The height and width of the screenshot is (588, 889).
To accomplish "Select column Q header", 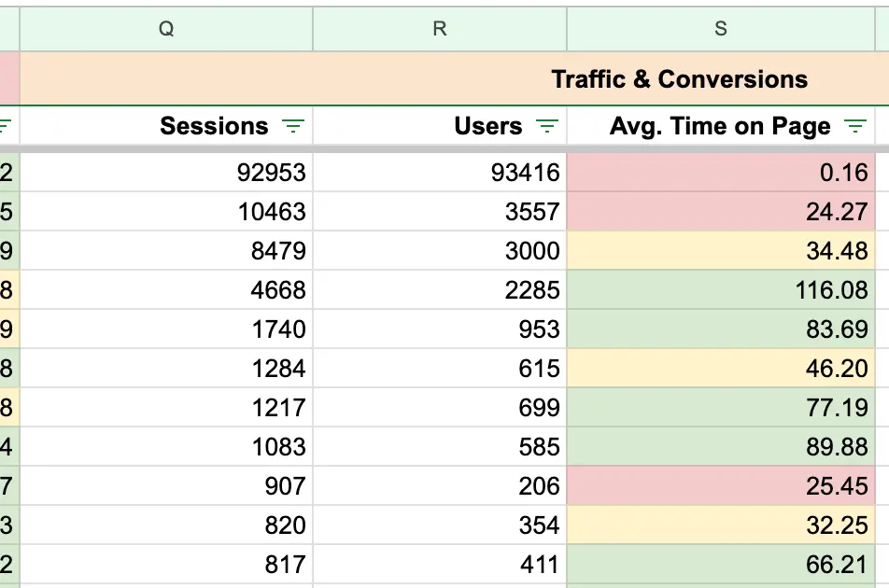I will [166, 29].
